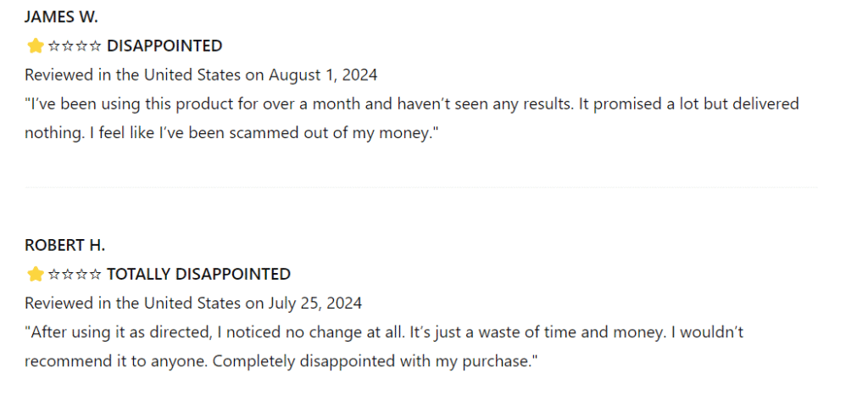Click the gold star in James W.'s rating
This screenshot has width=868, height=412.
[x=35, y=46]
